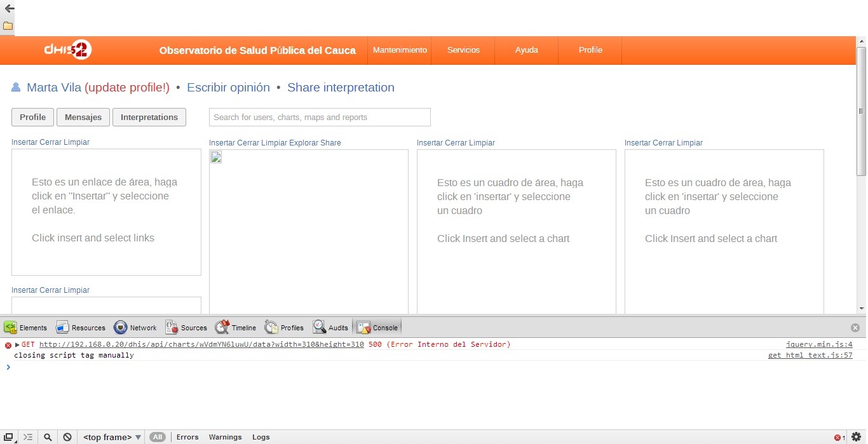Open the Mantenimiento menu
Image resolution: width=868 pixels, height=444 pixels.
pyautogui.click(x=400, y=50)
